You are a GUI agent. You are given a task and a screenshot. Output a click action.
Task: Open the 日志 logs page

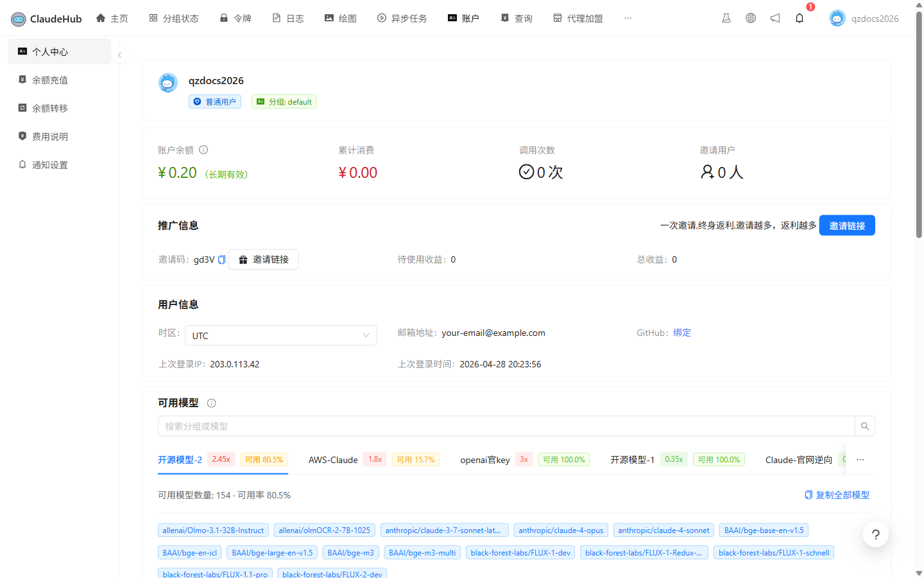coord(288,19)
